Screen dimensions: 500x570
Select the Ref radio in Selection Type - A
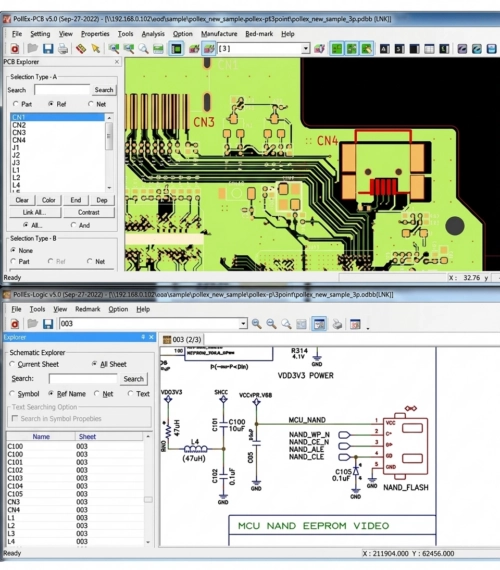click(x=51, y=104)
